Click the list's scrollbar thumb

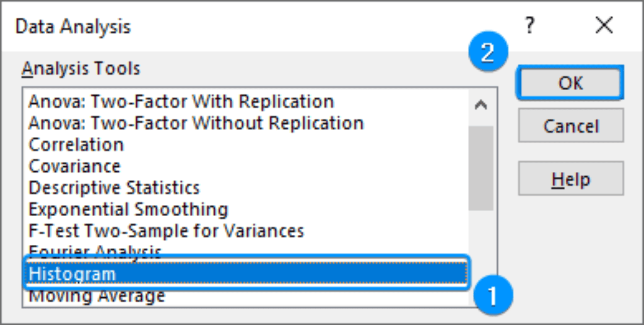(x=481, y=168)
